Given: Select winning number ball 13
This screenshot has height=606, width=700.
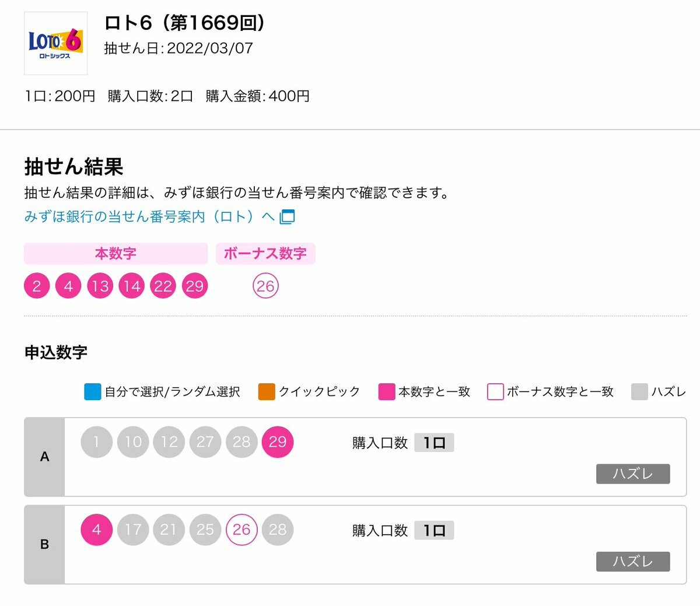Looking at the screenshot, I should (100, 286).
